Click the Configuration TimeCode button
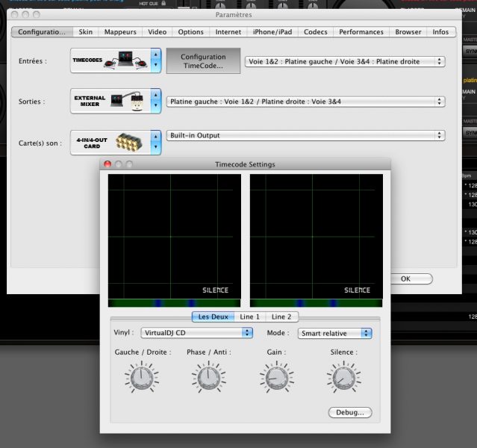Image resolution: width=477 pixels, height=448 pixels. pyautogui.click(x=203, y=61)
